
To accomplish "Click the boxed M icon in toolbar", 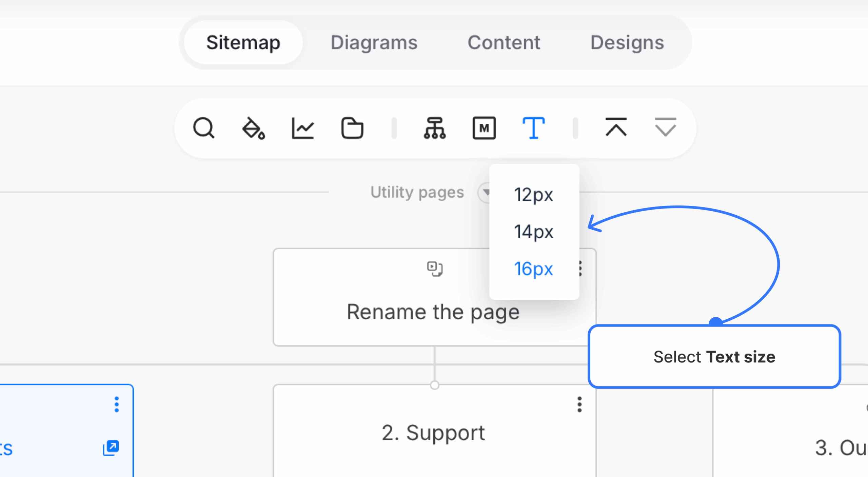I will tap(484, 128).
